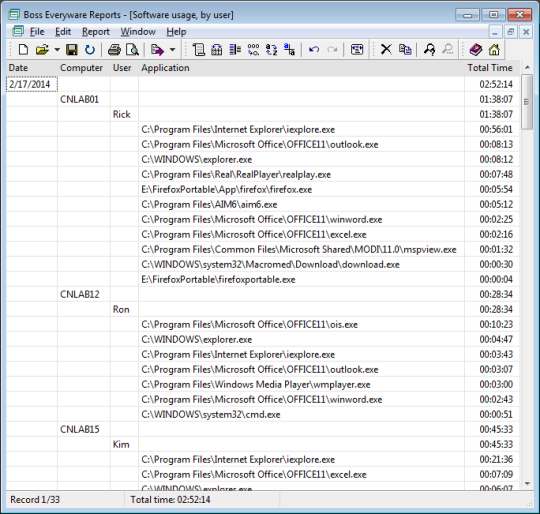Open print preview with the magnifier page icon
Viewport: 540px width, 514px height.
pos(132,50)
